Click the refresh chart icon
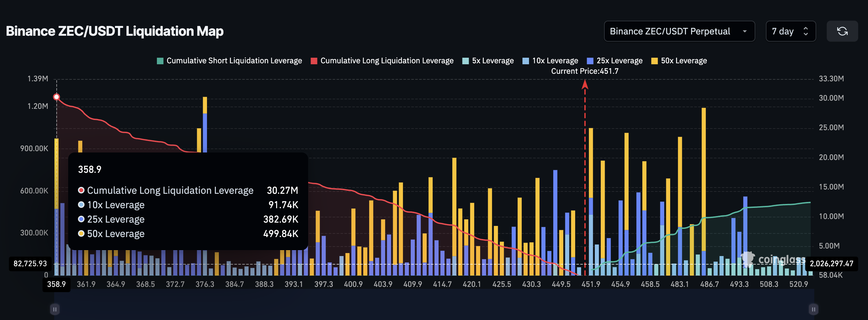 point(843,31)
